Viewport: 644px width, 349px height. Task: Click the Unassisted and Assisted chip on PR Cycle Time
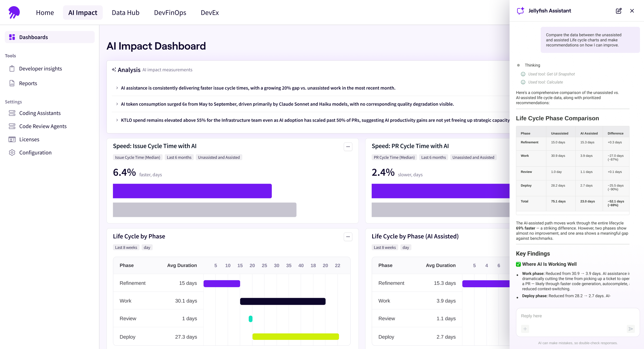[x=473, y=157]
